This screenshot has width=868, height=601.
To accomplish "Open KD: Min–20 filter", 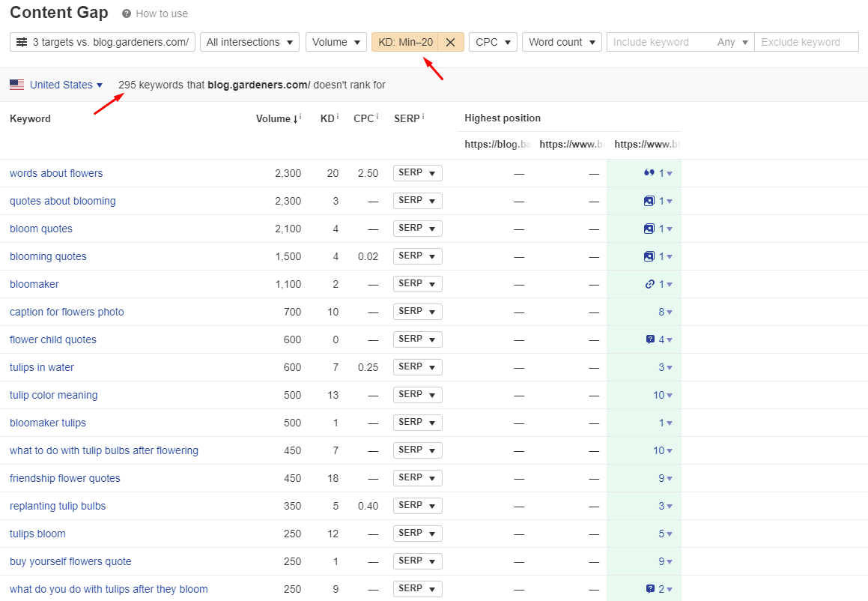I will tap(405, 42).
